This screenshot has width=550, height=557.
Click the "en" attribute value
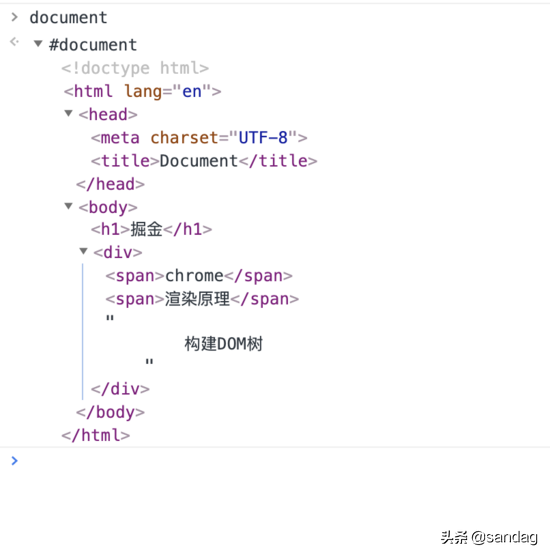click(x=192, y=91)
